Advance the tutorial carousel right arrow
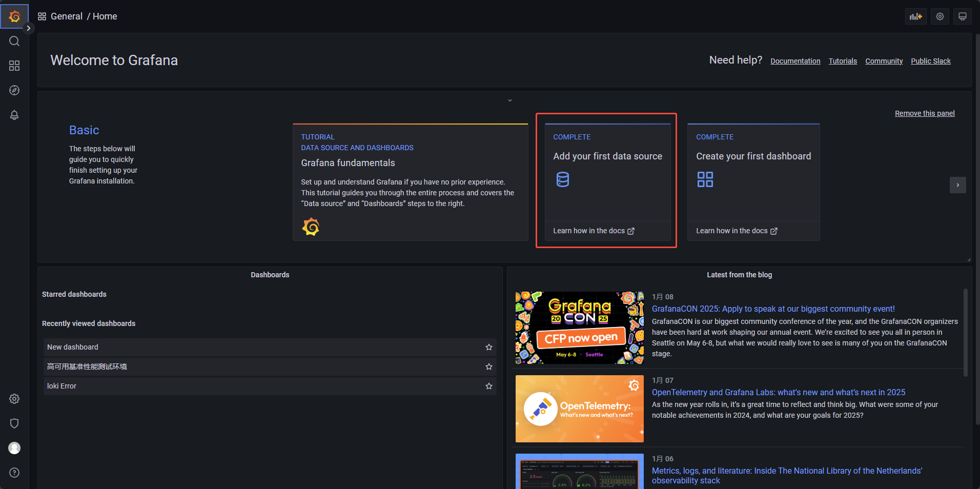Screen dimensions: 980x489 coord(957,185)
